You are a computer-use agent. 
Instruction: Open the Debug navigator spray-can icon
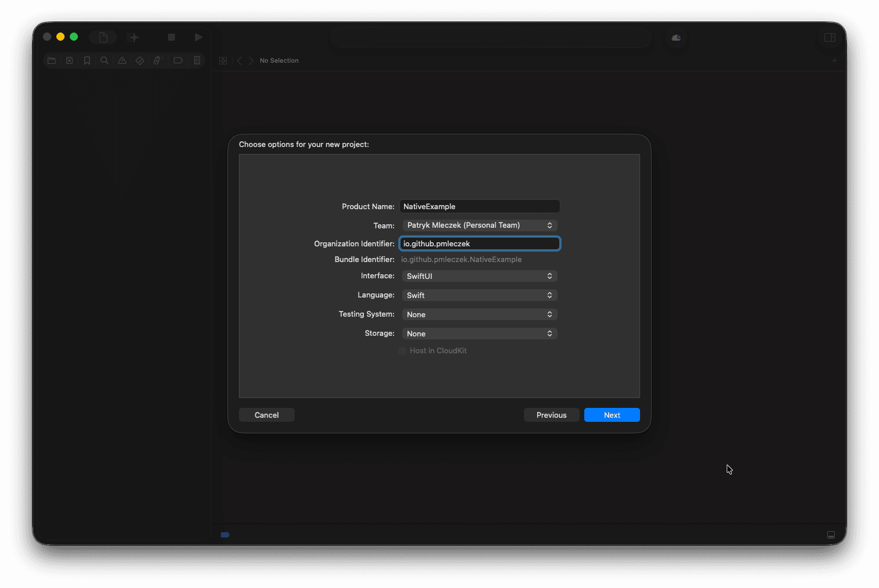point(157,60)
